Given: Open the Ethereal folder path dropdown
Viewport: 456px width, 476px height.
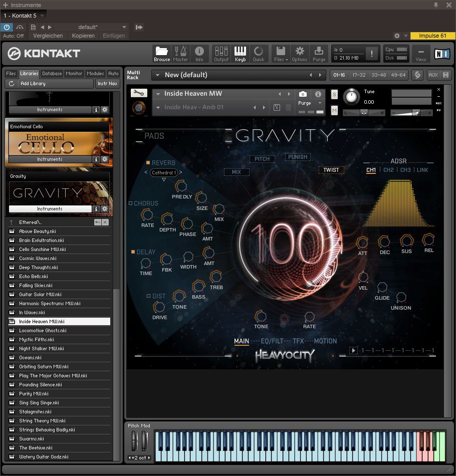Looking at the screenshot, I should (x=97, y=222).
